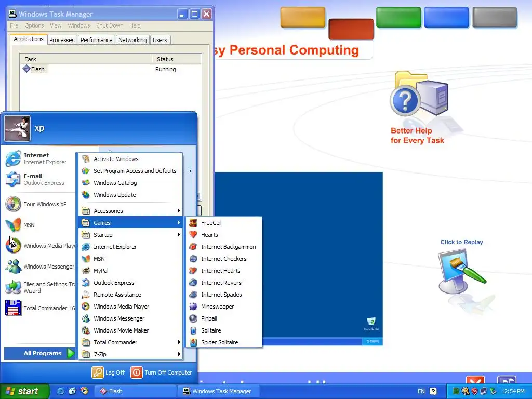Open Task Manager File menu

click(x=14, y=25)
